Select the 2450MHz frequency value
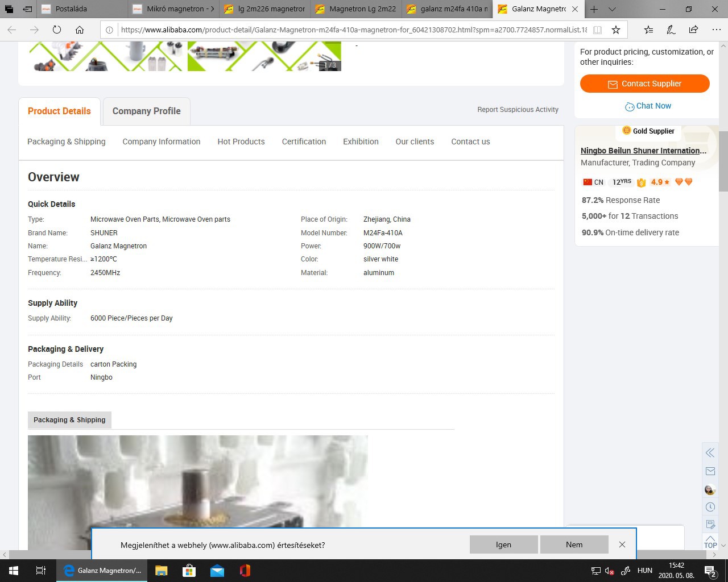The image size is (728, 582). (105, 273)
